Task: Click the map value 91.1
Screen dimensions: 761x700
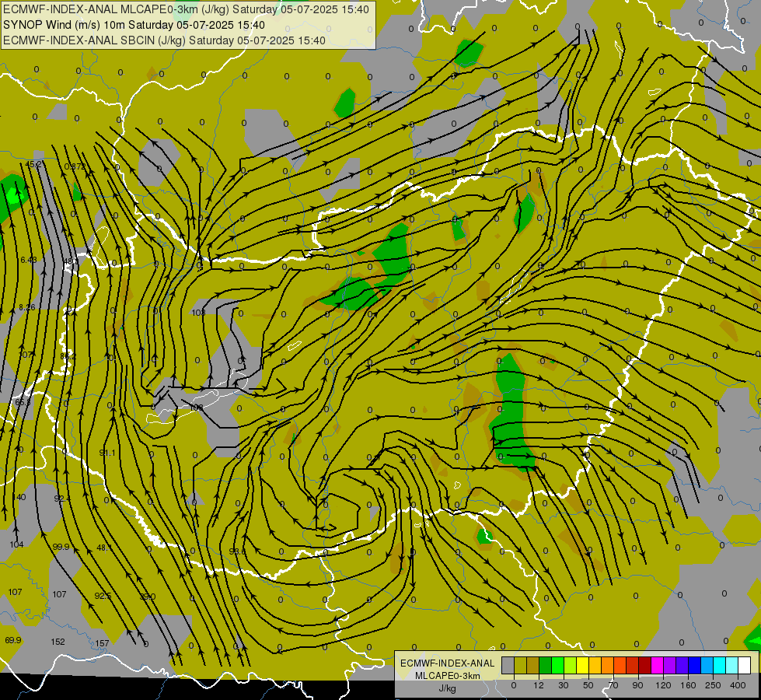Action: [107, 453]
